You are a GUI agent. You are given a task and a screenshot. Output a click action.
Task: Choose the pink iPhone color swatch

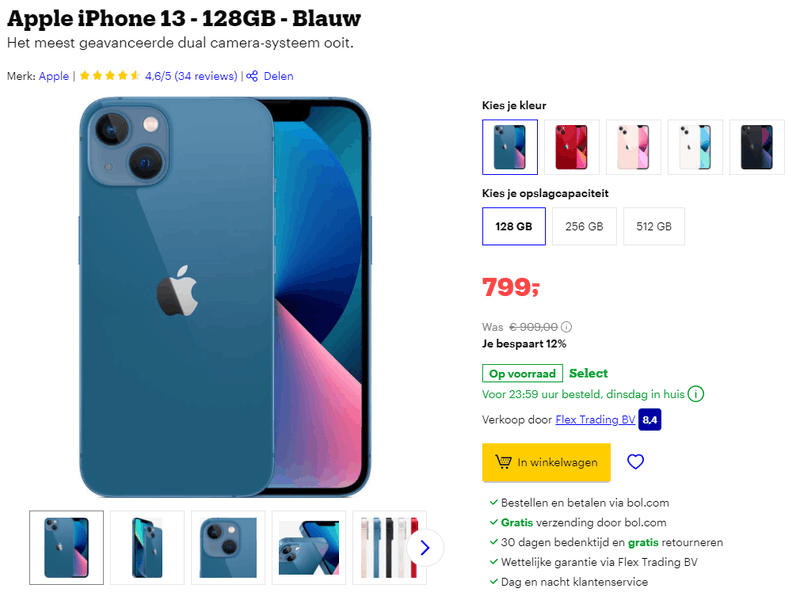click(633, 147)
